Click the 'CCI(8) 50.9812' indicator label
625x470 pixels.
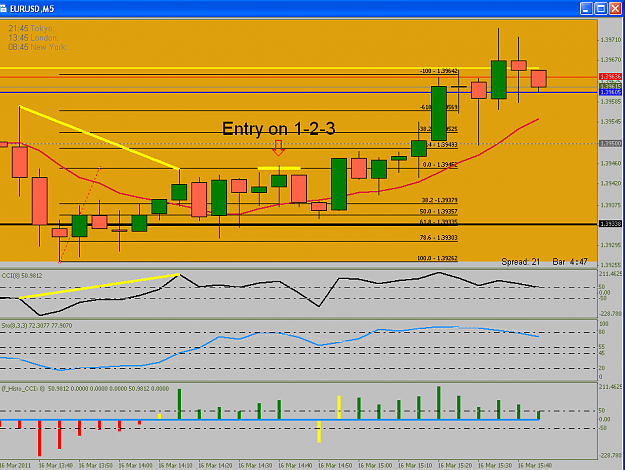(x=22, y=275)
